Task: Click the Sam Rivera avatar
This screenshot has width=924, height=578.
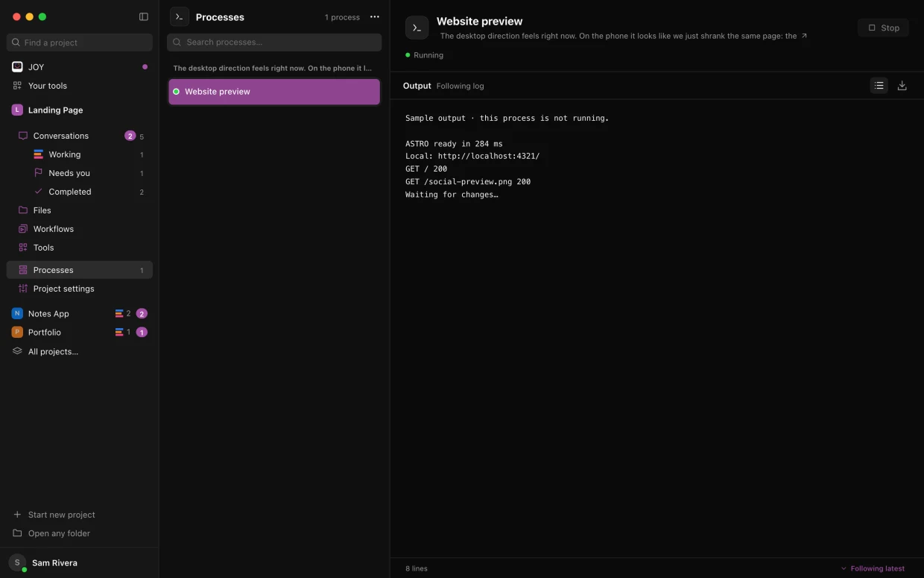Action: pos(17,563)
